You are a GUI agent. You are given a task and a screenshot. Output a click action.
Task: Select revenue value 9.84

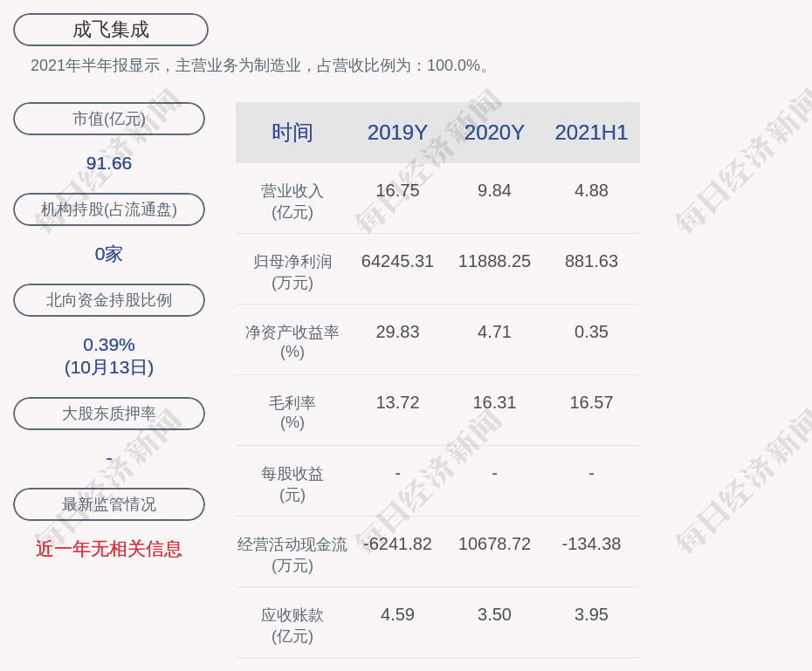[494, 190]
